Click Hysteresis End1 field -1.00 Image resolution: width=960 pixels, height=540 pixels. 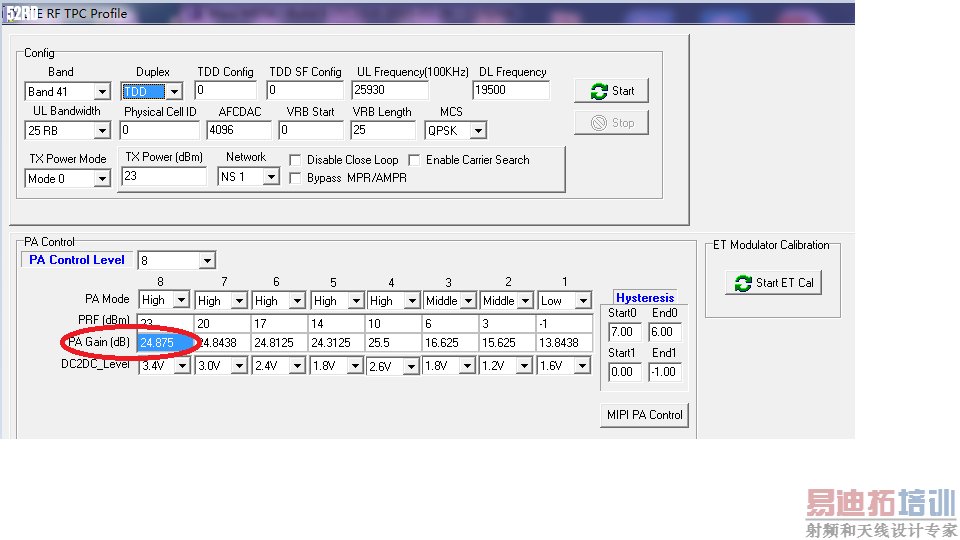pyautogui.click(x=664, y=372)
